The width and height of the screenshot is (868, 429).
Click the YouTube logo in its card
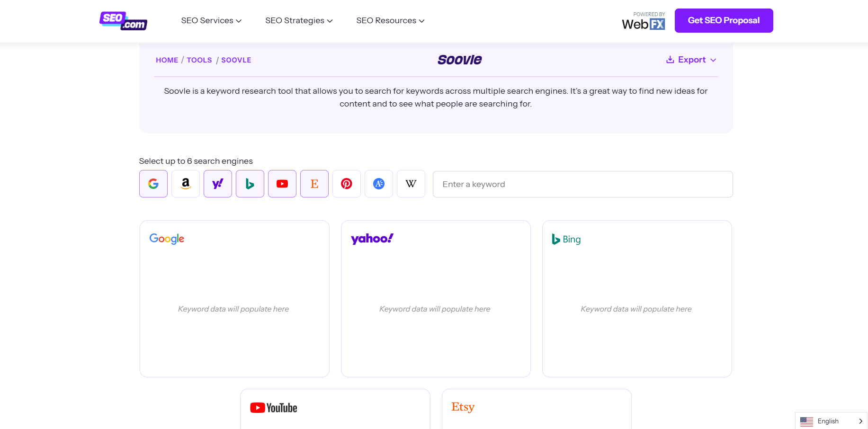(274, 408)
